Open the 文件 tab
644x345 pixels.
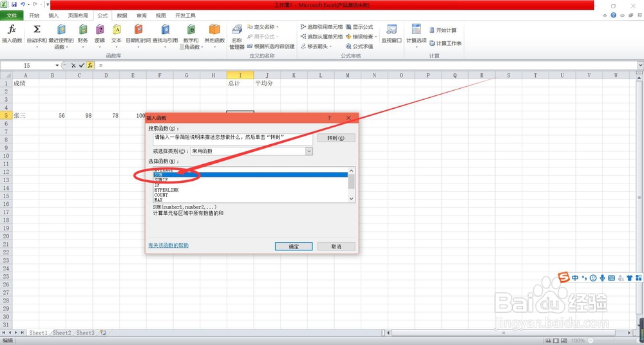tap(12, 15)
